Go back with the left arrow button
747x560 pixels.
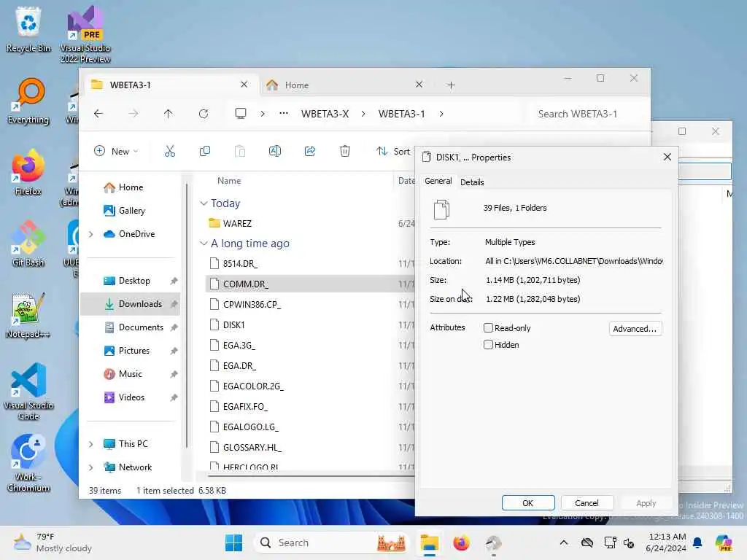click(x=98, y=114)
